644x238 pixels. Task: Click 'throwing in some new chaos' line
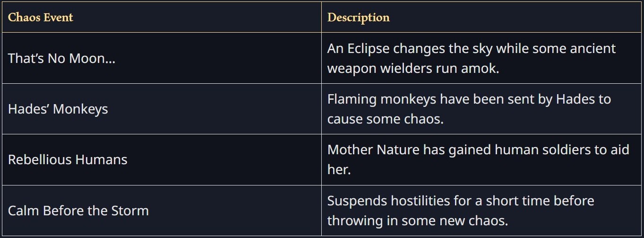click(x=417, y=220)
